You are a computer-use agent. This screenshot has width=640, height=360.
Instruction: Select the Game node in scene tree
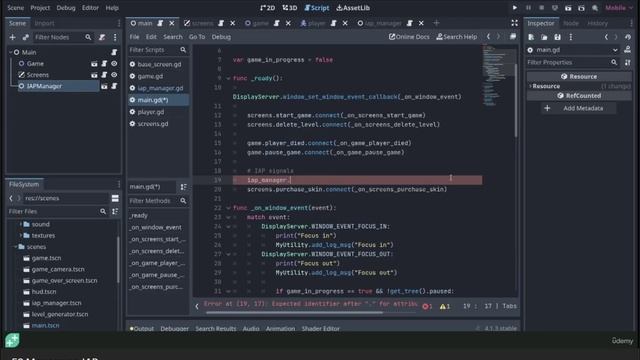click(x=35, y=64)
